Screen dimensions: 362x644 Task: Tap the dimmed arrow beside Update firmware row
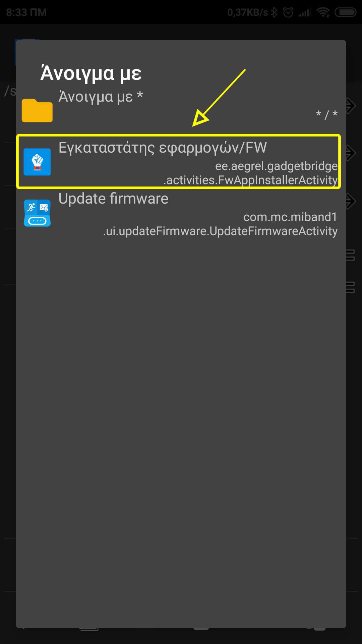pos(351,201)
